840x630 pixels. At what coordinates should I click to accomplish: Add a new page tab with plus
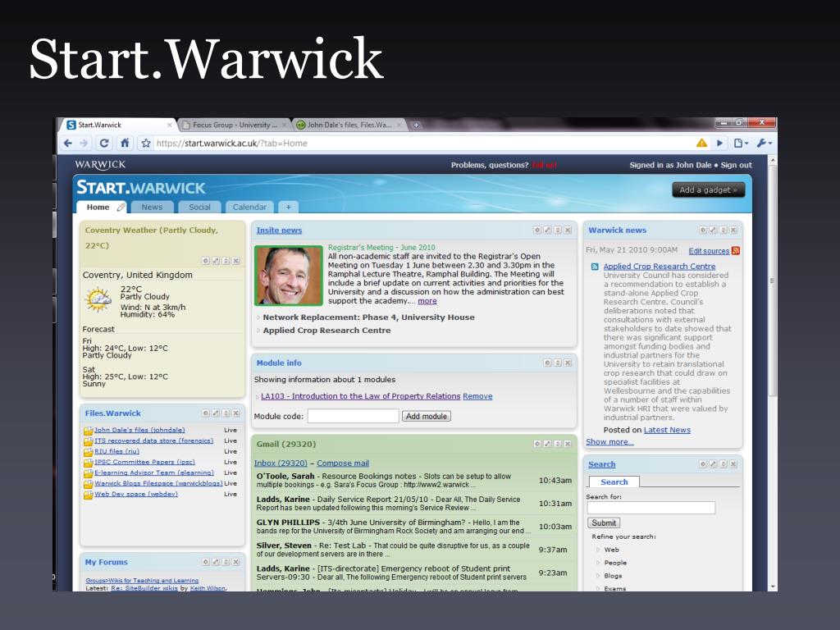(288, 208)
